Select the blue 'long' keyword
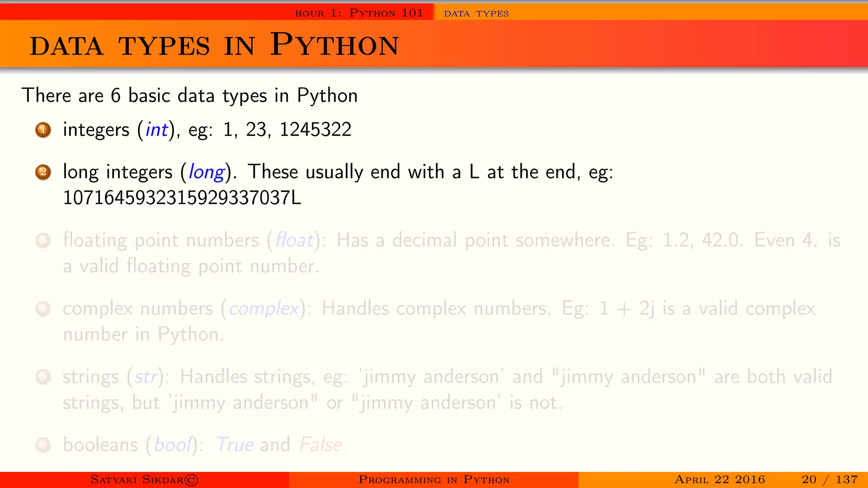The width and height of the screenshot is (868, 488). (206, 173)
